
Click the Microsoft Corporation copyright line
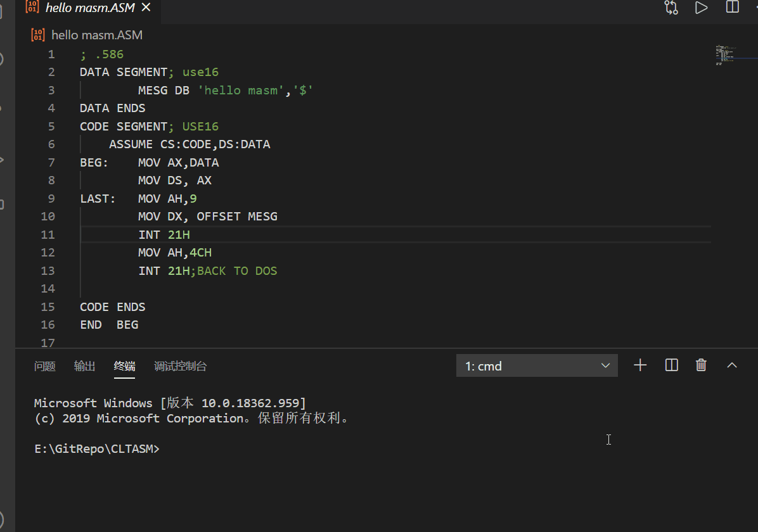point(191,418)
